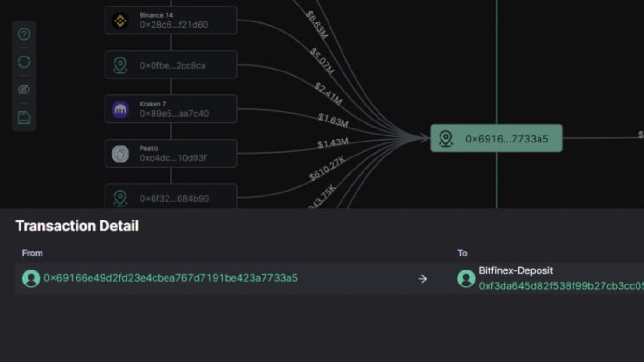Viewport: 644px width, 362px height.
Task: Click the $5.07M edge label
Action: [322, 61]
